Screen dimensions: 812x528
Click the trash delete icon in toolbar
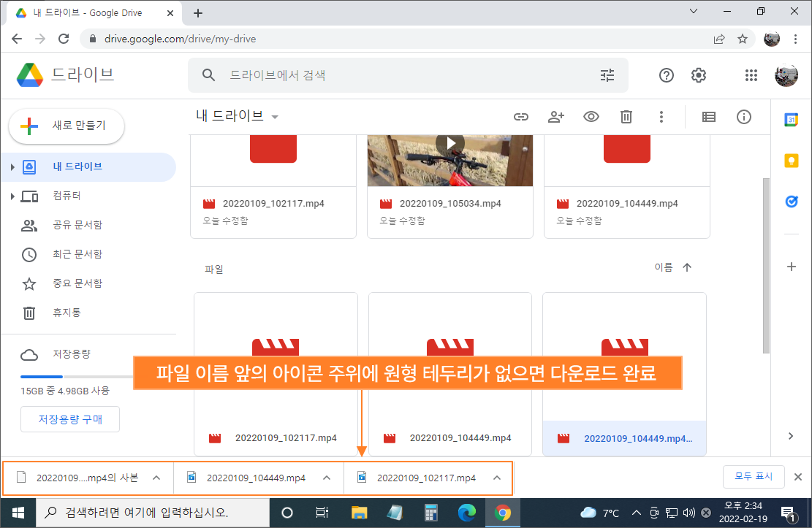point(626,117)
